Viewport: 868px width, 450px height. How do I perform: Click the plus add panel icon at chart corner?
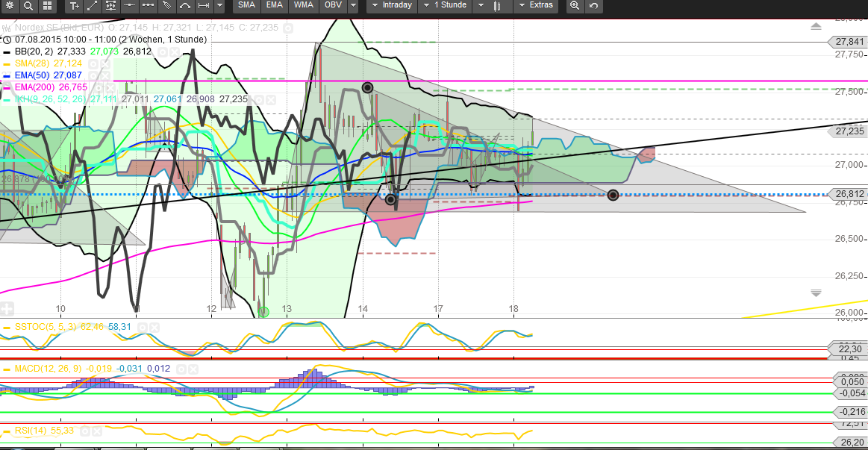(7, 310)
